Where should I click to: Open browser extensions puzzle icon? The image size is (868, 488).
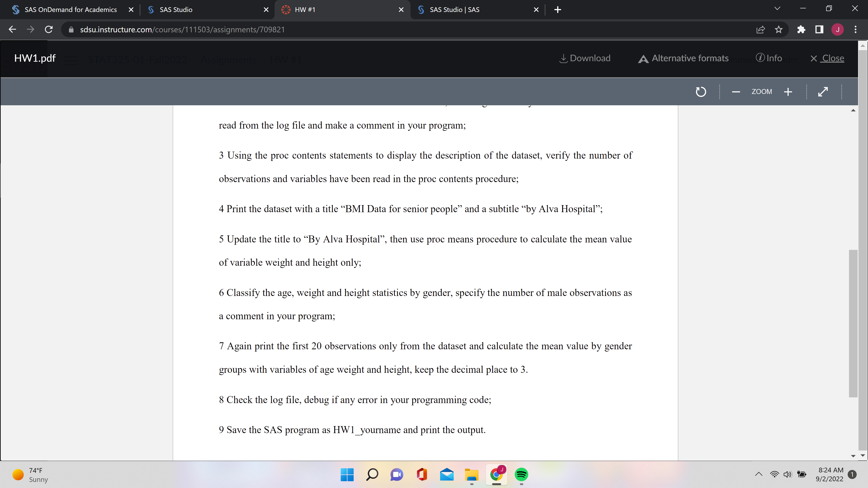pos(801,30)
